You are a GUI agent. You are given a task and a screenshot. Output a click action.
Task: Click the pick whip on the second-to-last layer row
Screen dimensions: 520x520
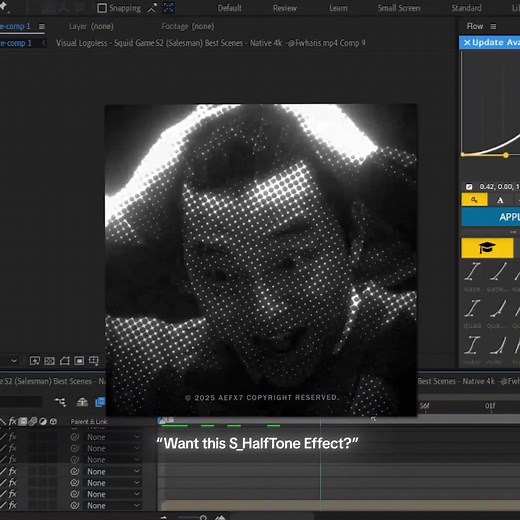coord(75,494)
